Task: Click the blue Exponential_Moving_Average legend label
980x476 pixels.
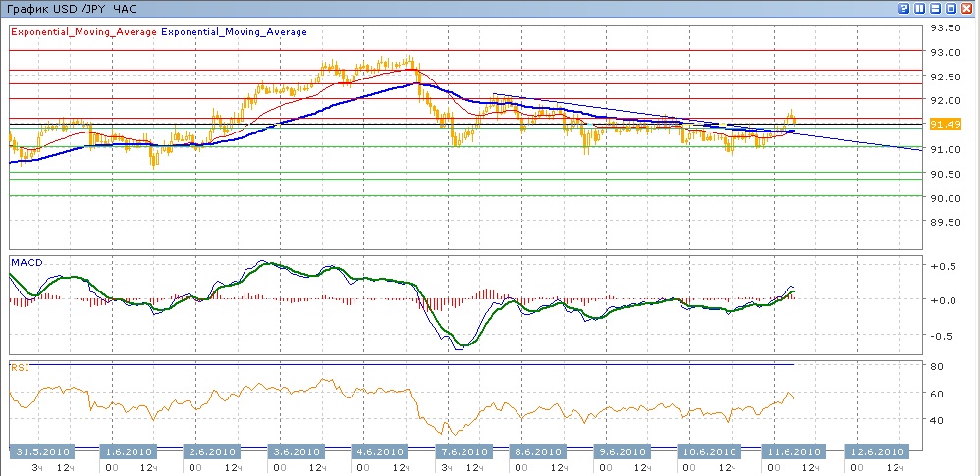Action: pyautogui.click(x=234, y=31)
